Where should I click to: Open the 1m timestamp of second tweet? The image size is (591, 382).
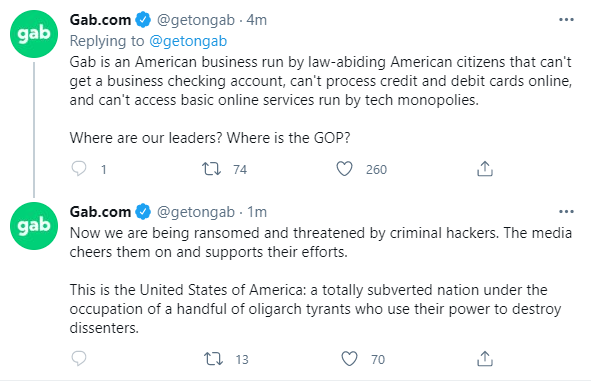coord(257,212)
